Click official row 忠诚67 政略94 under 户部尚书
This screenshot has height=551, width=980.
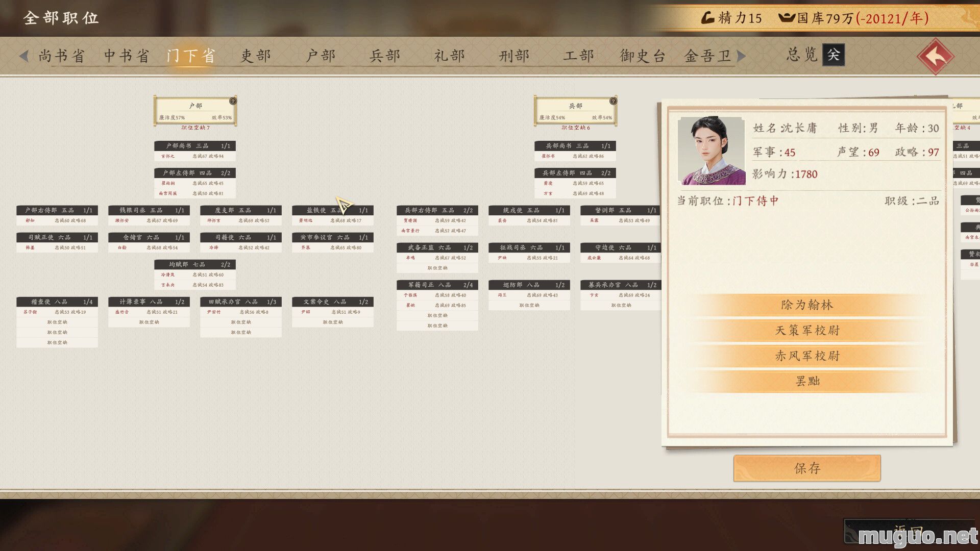(x=195, y=156)
